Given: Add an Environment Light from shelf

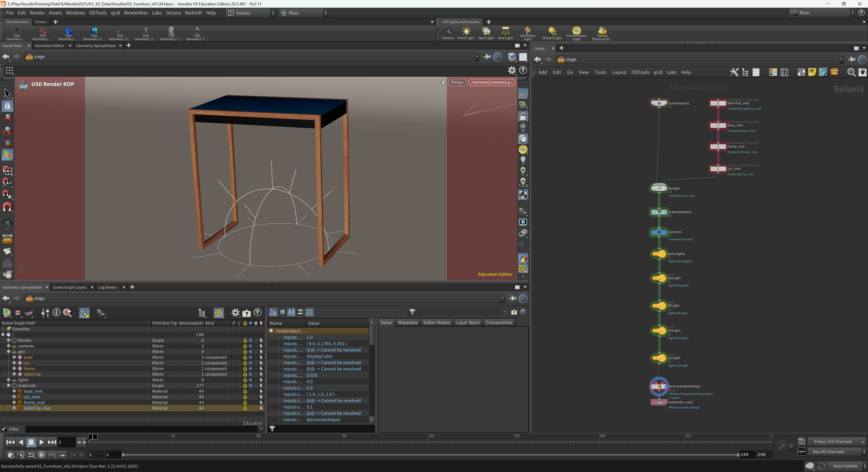Looking at the screenshot, I should pyautogui.click(x=577, y=34).
